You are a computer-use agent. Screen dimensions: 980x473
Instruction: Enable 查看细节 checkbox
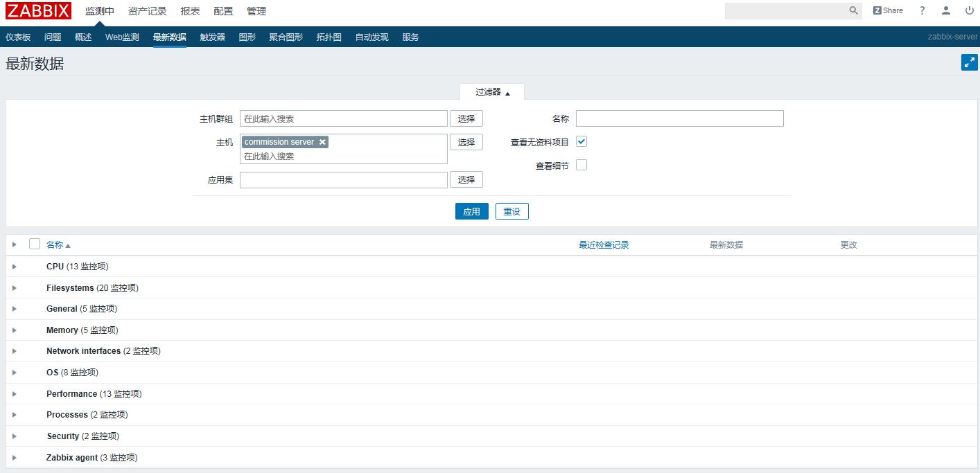click(581, 165)
